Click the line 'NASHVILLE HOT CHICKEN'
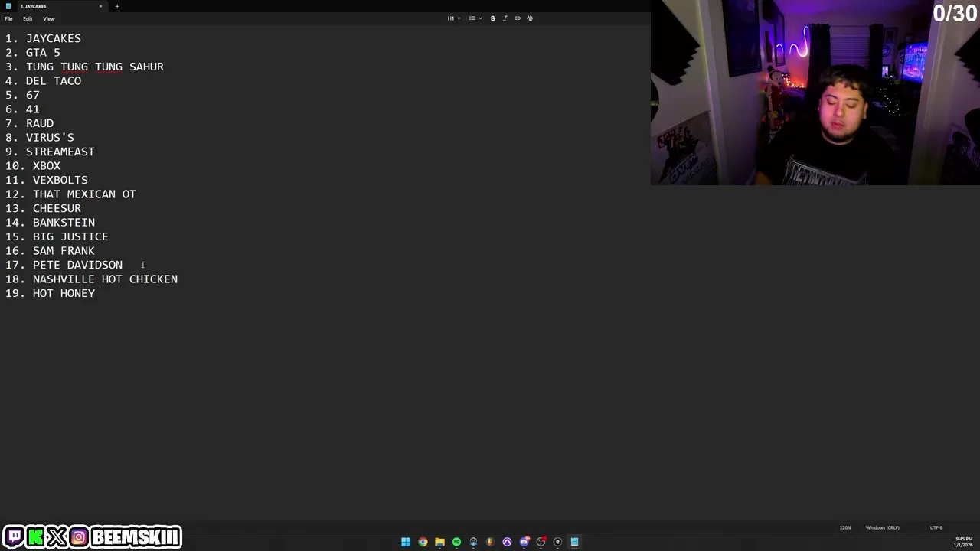Viewport: 980px width, 551px height. coord(105,279)
